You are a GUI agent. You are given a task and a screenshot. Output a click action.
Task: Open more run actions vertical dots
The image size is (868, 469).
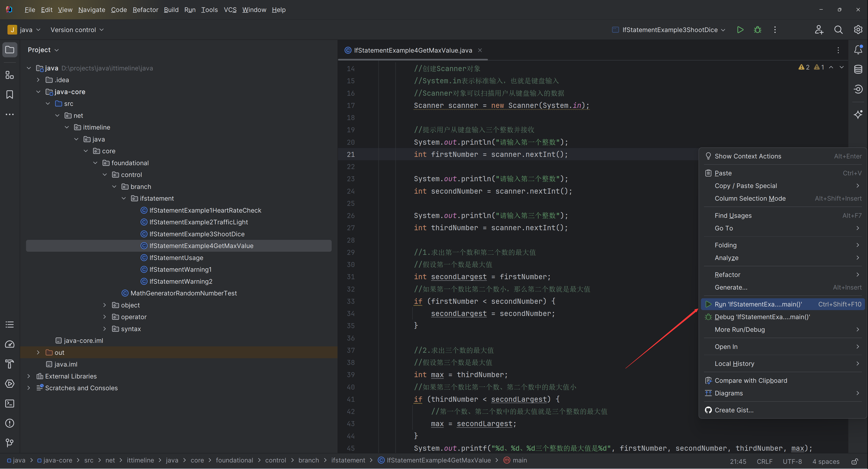pyautogui.click(x=775, y=30)
